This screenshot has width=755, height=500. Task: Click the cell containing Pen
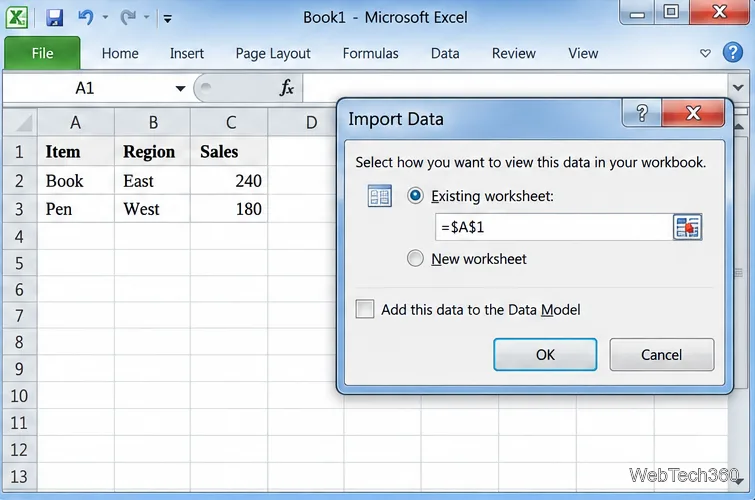(x=76, y=209)
